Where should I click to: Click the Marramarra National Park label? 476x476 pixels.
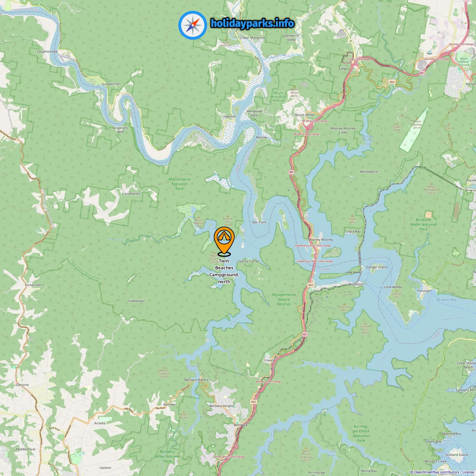click(x=179, y=184)
